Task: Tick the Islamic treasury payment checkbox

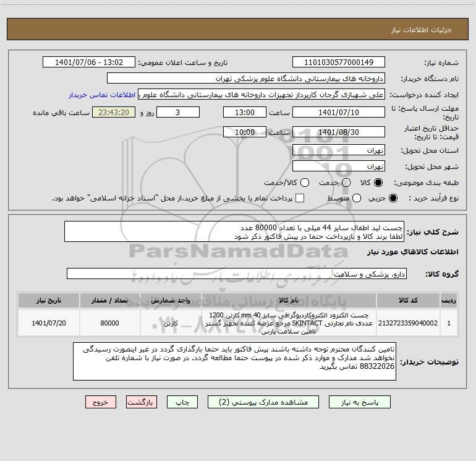Action: 300,198
